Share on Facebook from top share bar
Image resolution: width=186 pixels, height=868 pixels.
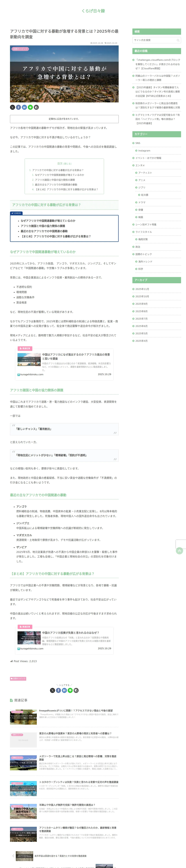point(19,107)
